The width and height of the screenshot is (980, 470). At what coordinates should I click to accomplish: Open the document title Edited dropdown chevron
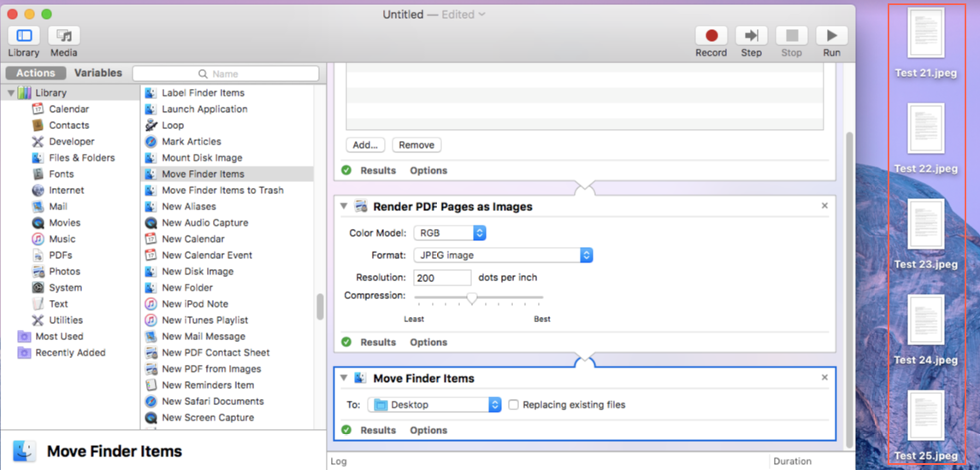481,15
